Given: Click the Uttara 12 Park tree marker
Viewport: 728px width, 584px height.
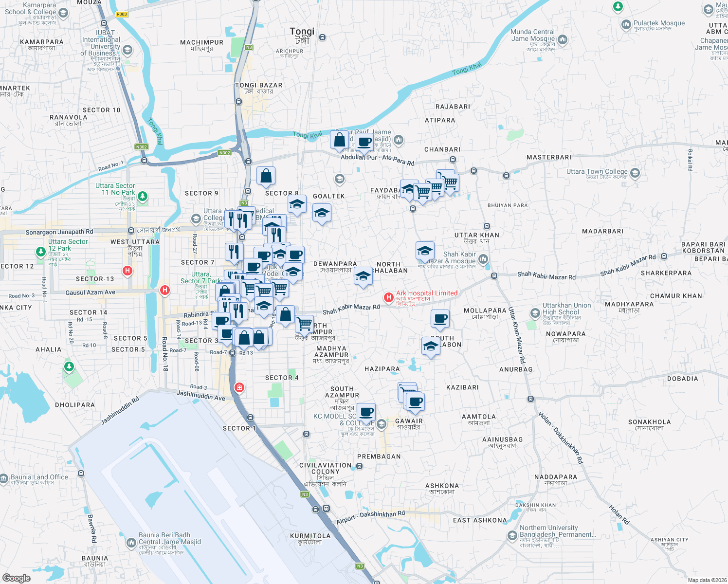Looking at the screenshot, I should pos(41,252).
